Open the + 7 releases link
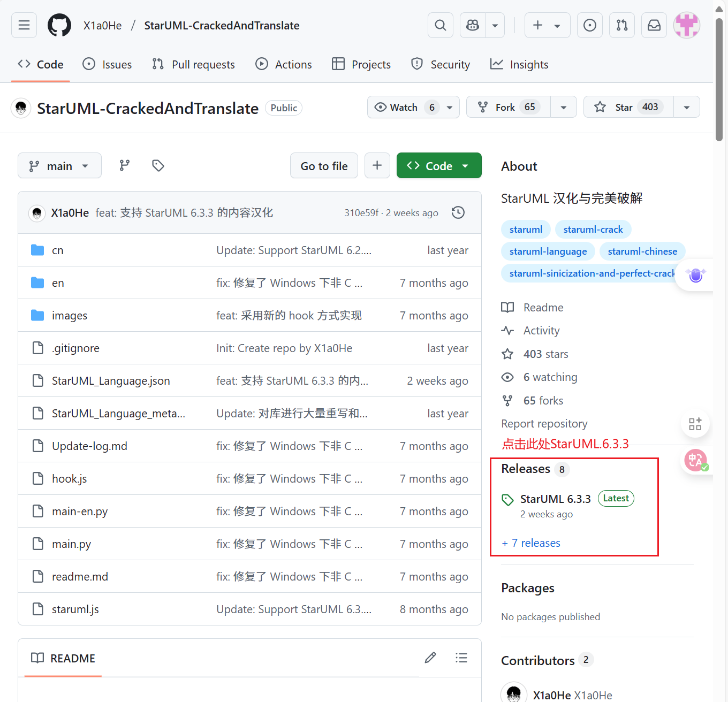Screen dimensions: 728x702 531,543
